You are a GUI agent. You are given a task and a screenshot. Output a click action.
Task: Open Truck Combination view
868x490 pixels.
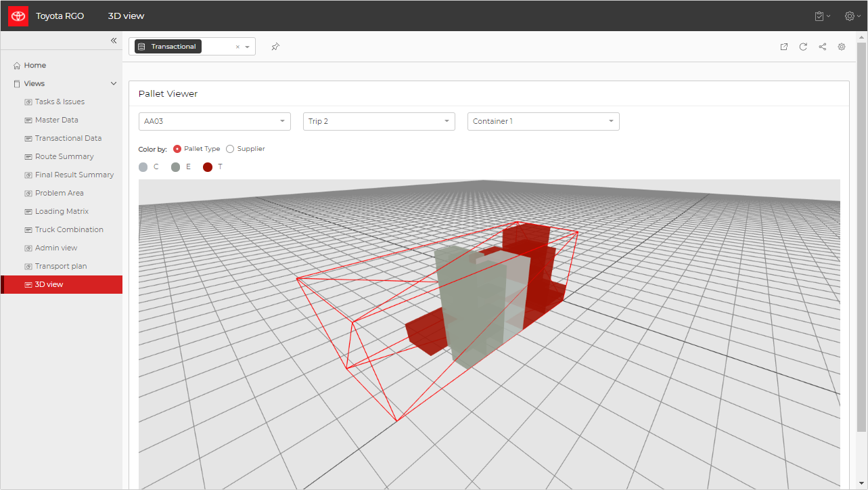click(x=69, y=229)
